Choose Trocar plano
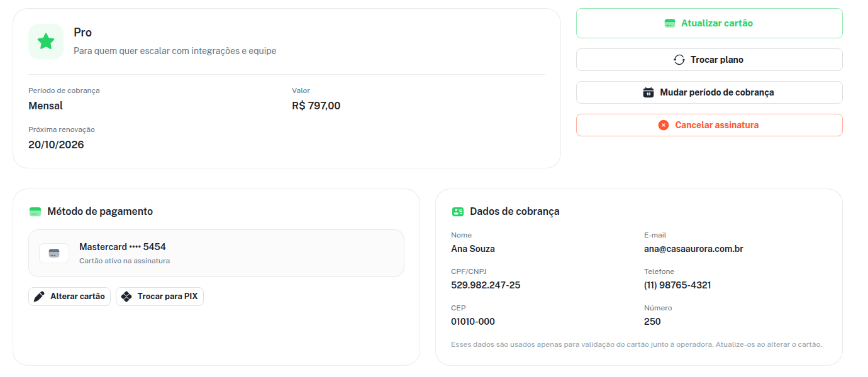Image resolution: width=868 pixels, height=377 pixels. 709,60
